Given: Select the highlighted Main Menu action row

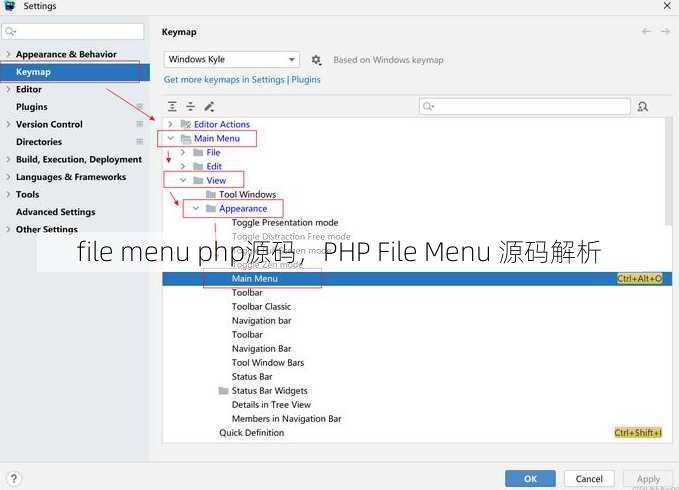Looking at the screenshot, I should click(x=417, y=279).
